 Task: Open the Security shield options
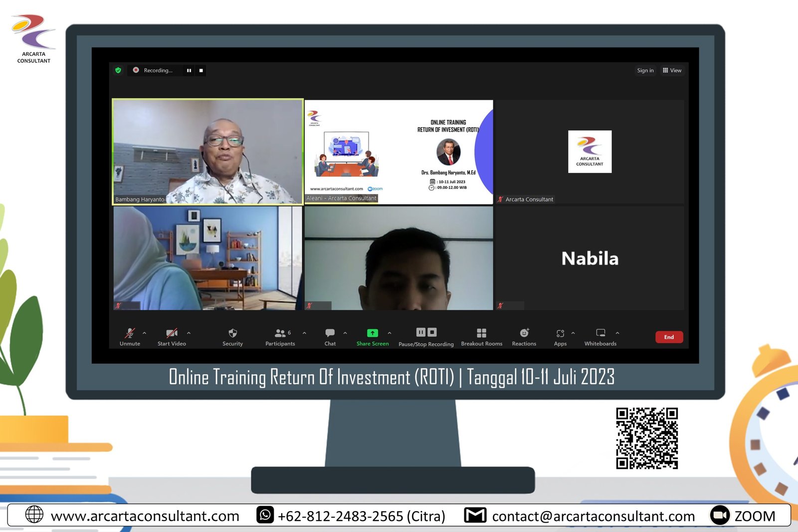point(232,334)
